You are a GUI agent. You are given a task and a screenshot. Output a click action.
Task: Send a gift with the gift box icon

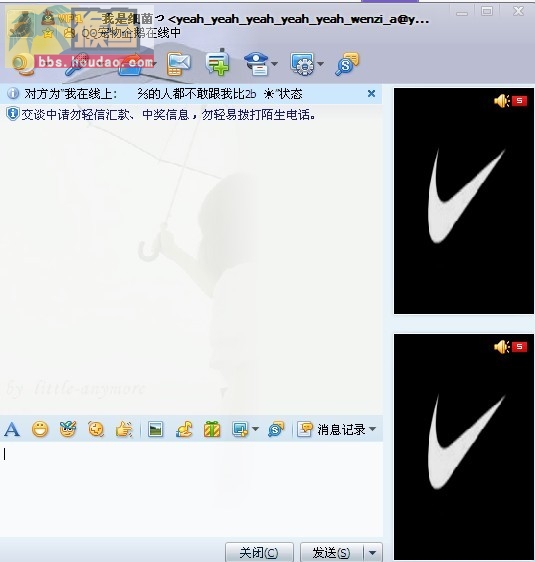[212, 429]
